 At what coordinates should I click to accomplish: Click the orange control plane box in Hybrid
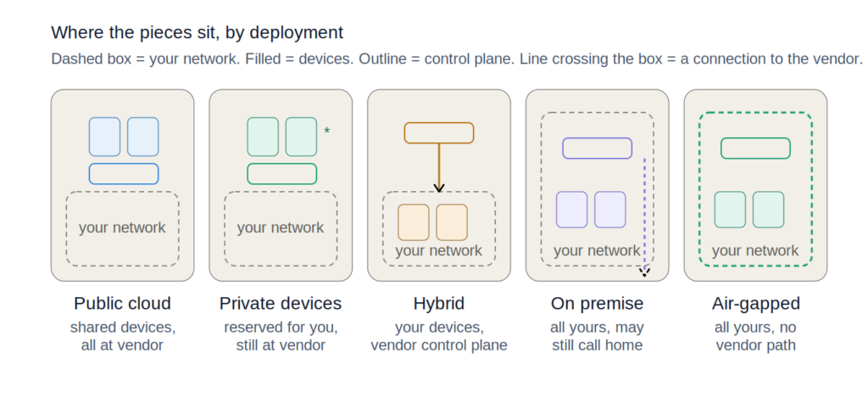(x=439, y=133)
